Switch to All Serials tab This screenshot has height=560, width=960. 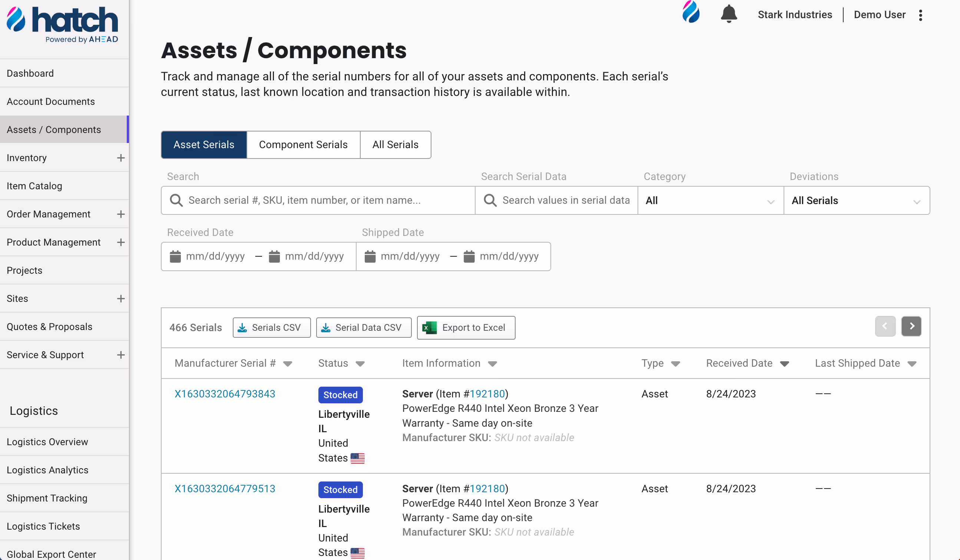[395, 145]
